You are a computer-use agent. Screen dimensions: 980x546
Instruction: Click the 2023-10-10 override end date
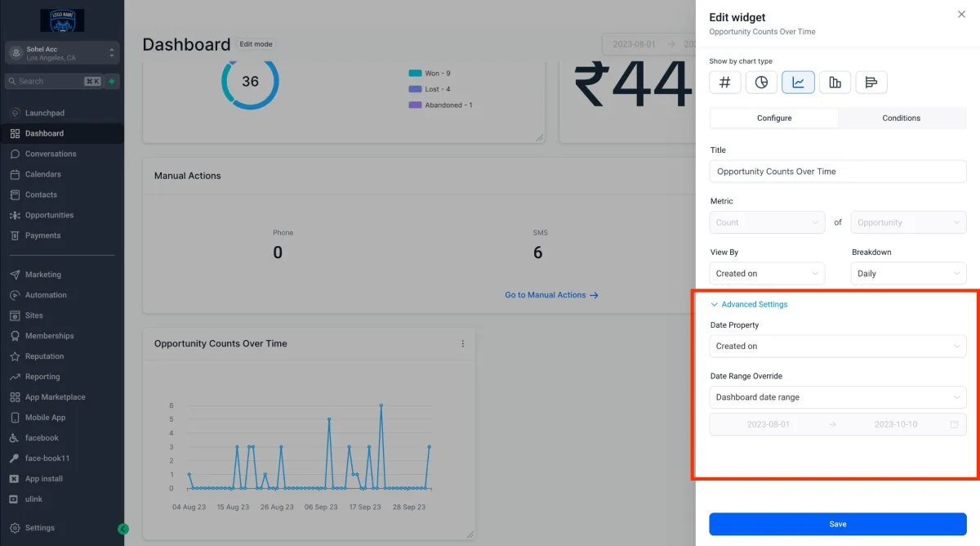[x=896, y=424]
